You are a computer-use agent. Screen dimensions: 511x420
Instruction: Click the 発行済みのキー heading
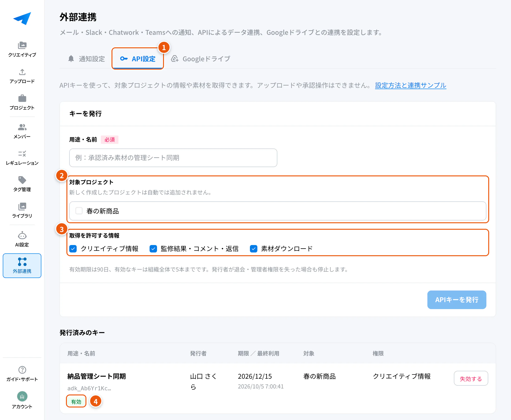82,333
